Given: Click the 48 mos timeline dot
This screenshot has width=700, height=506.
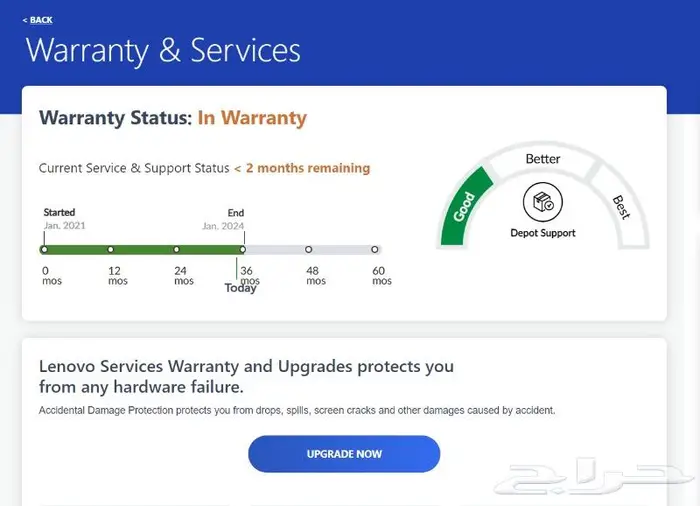Looking at the screenshot, I should (308, 250).
